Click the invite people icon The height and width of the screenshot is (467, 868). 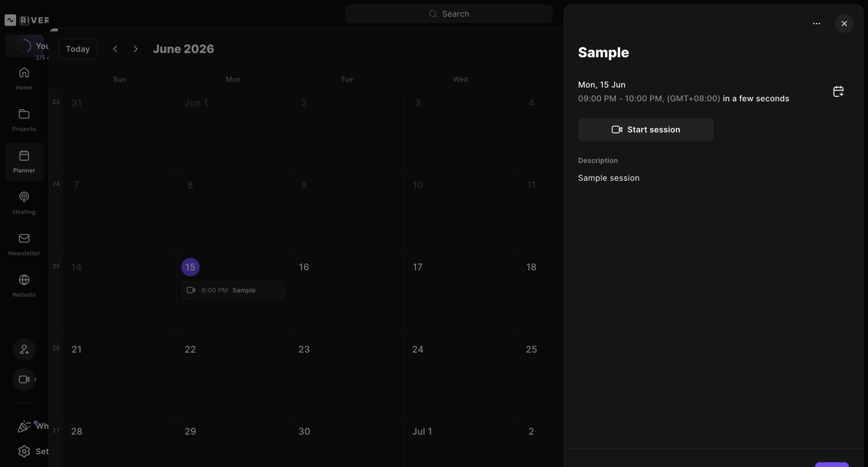point(24,349)
